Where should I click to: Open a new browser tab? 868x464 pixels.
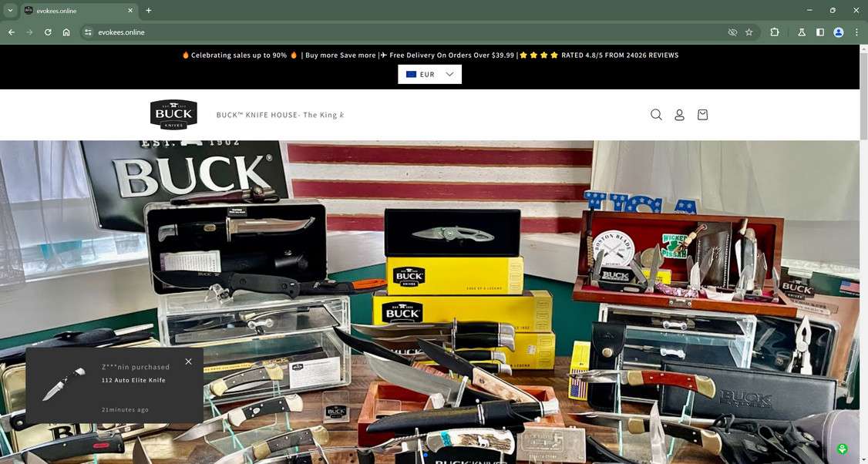147,10
